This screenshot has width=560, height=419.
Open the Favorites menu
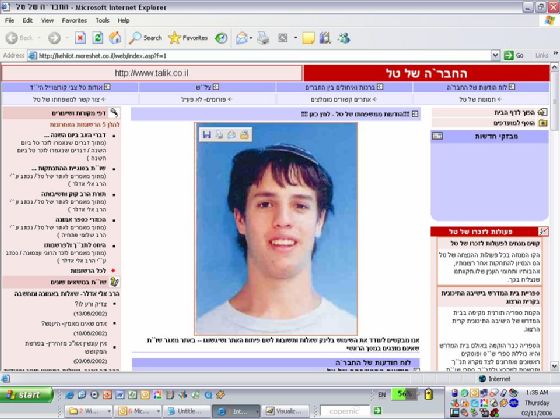click(74, 21)
